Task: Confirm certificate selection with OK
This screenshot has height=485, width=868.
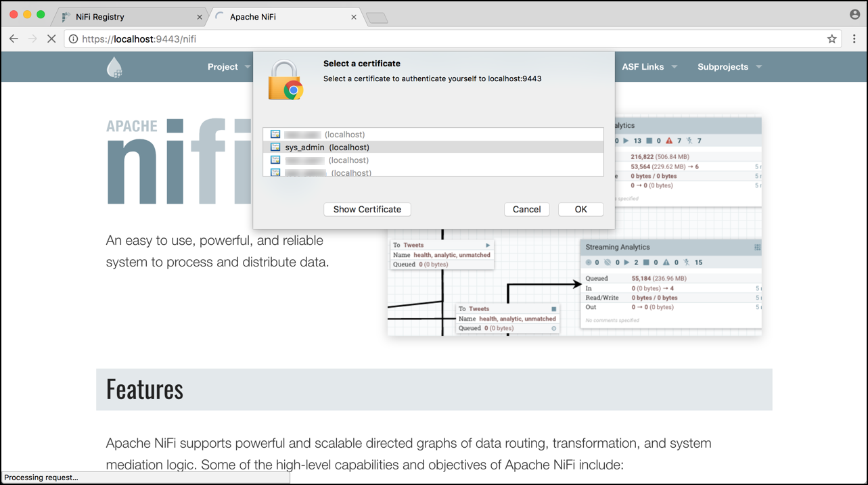Action: (580, 209)
